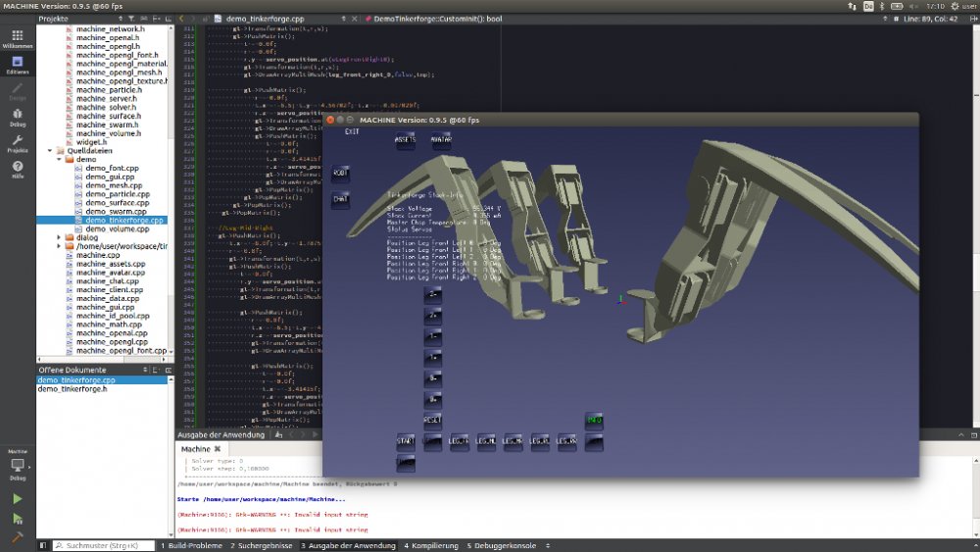Collapse the Quelldateien folder

[x=50, y=151]
